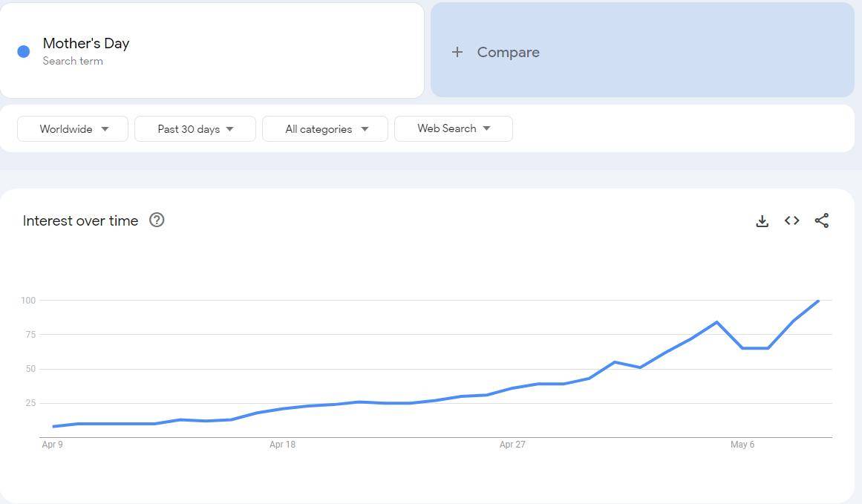Click the plus icon in the Compare box
Screen dimensions: 862x504
457,52
